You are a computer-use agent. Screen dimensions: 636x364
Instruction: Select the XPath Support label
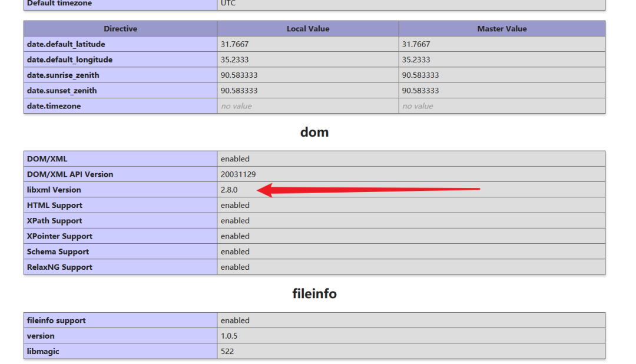[x=54, y=221]
